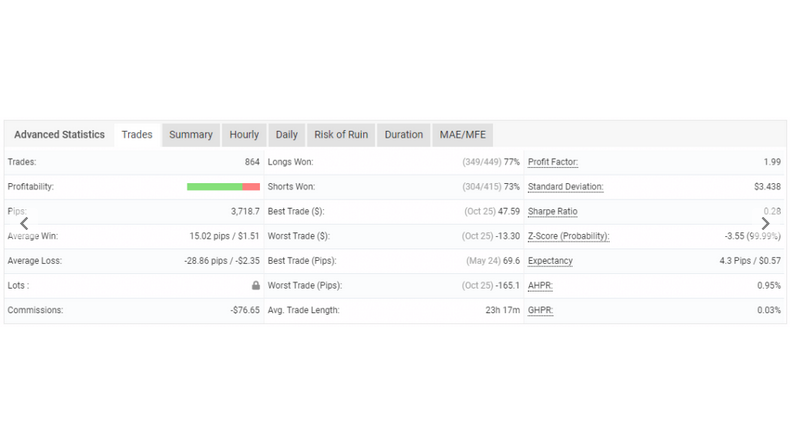Click the Profit Factor link
Viewport: 790px width, 444px height.
[553, 162]
